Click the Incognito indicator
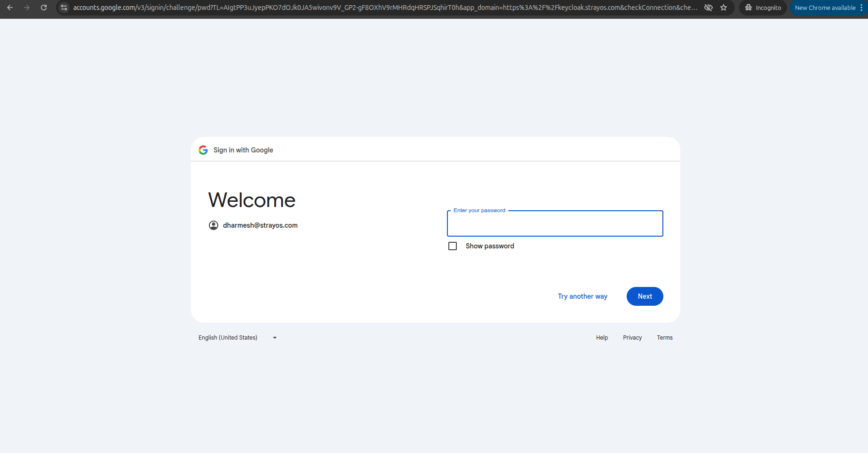Image resolution: width=868 pixels, height=453 pixels. coord(763,8)
